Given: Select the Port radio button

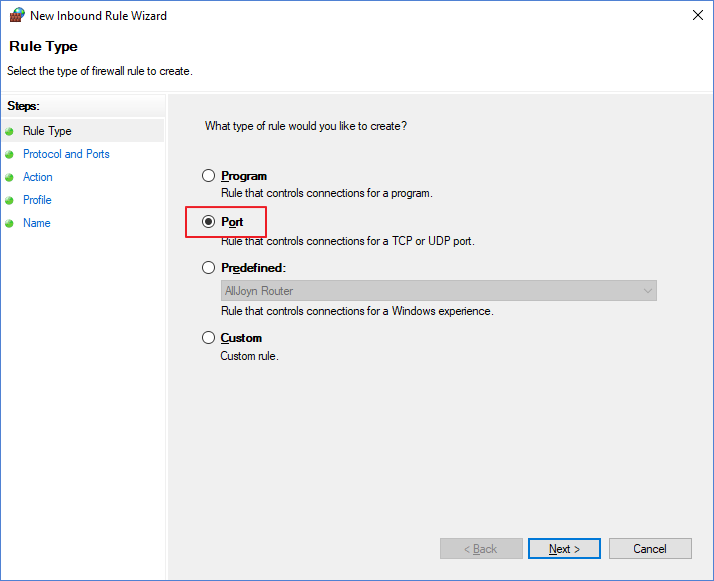Looking at the screenshot, I should pyautogui.click(x=209, y=222).
